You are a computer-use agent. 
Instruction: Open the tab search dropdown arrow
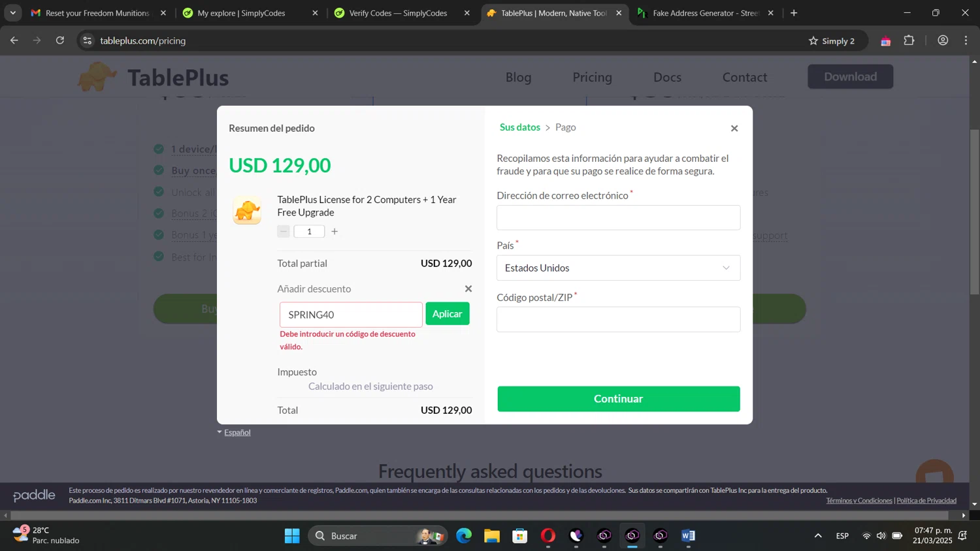click(x=12, y=13)
